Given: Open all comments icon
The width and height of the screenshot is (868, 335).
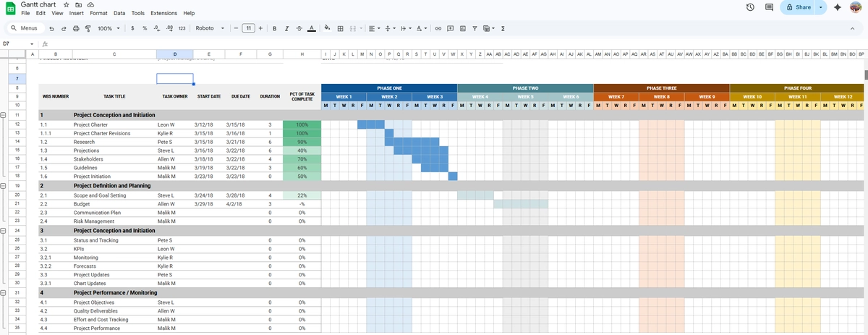Looking at the screenshot, I should coord(769,7).
